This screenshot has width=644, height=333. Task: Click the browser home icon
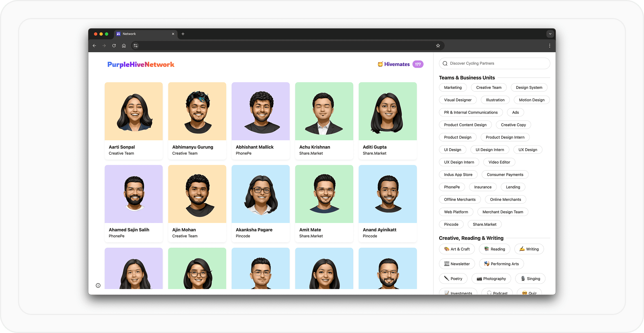(124, 46)
